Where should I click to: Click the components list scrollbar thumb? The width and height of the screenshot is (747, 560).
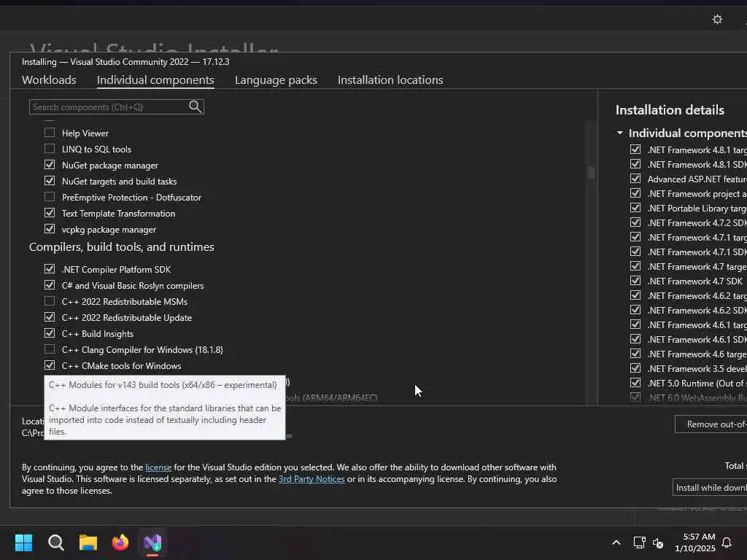coord(591,172)
